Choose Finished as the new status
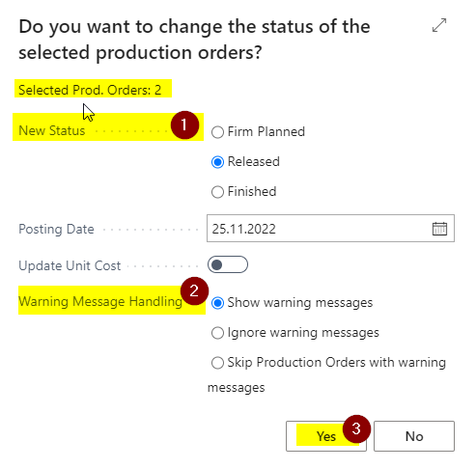The image size is (476, 469). pyautogui.click(x=217, y=192)
